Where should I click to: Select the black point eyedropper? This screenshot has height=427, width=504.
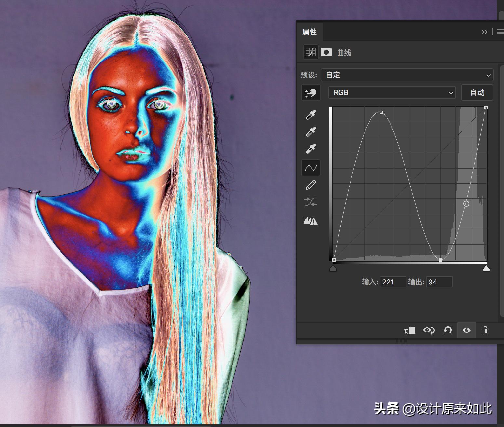[311, 115]
